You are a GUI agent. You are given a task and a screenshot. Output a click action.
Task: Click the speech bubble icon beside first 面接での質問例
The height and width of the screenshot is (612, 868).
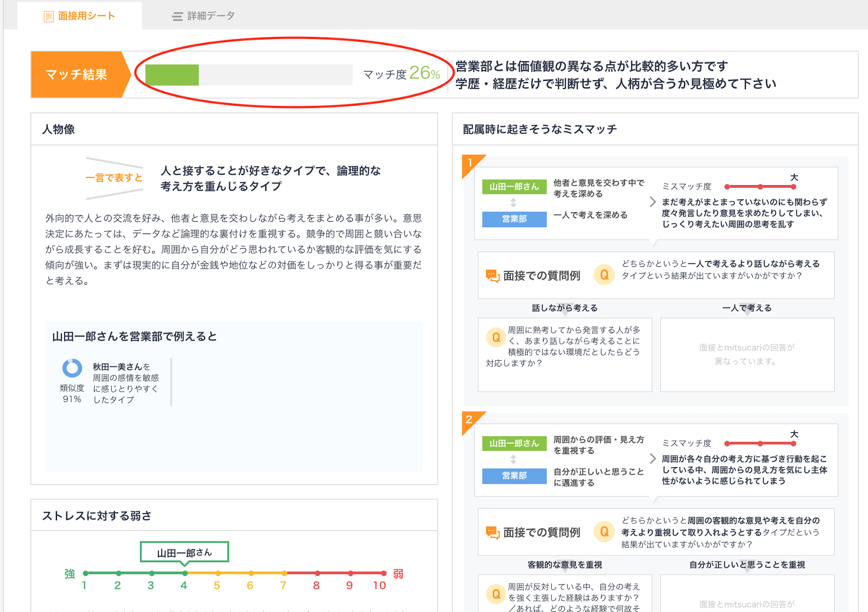(493, 275)
